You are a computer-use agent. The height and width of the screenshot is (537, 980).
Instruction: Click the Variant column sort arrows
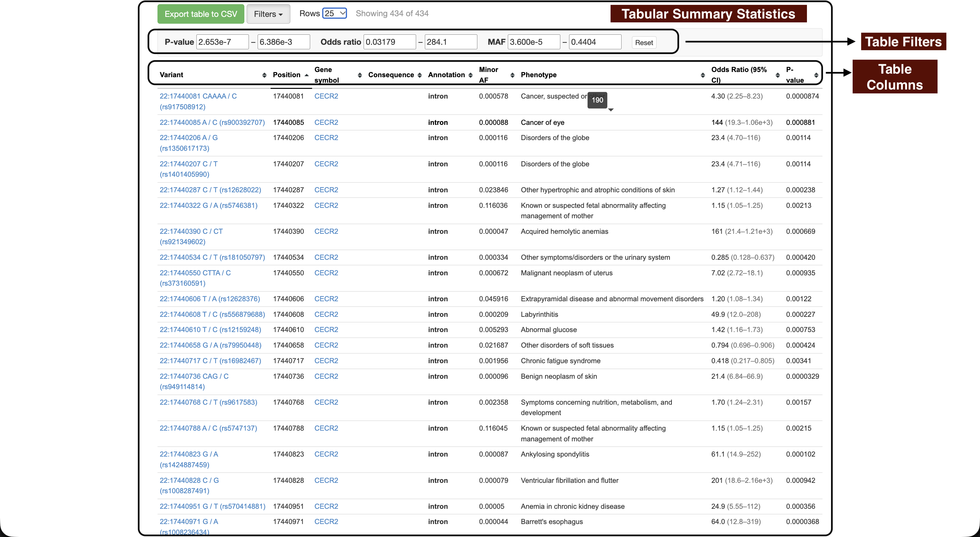pos(264,75)
